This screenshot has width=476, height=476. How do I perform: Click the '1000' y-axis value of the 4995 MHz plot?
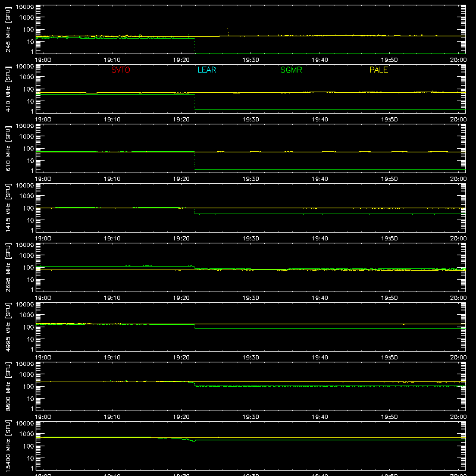click(27, 315)
